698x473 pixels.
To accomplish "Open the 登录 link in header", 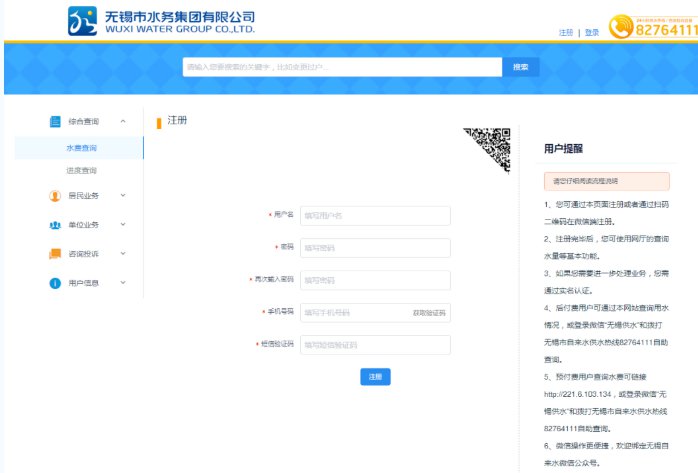I will click(592, 32).
